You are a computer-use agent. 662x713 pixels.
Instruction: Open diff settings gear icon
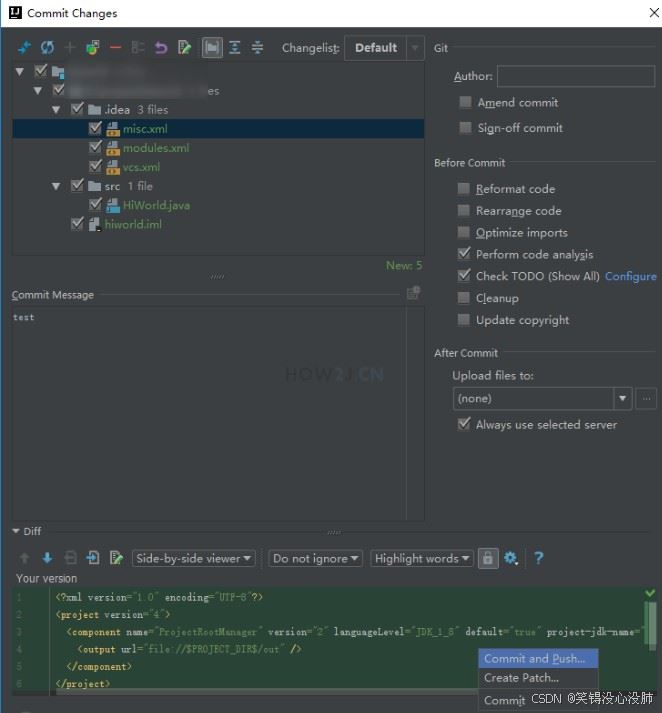tap(511, 558)
